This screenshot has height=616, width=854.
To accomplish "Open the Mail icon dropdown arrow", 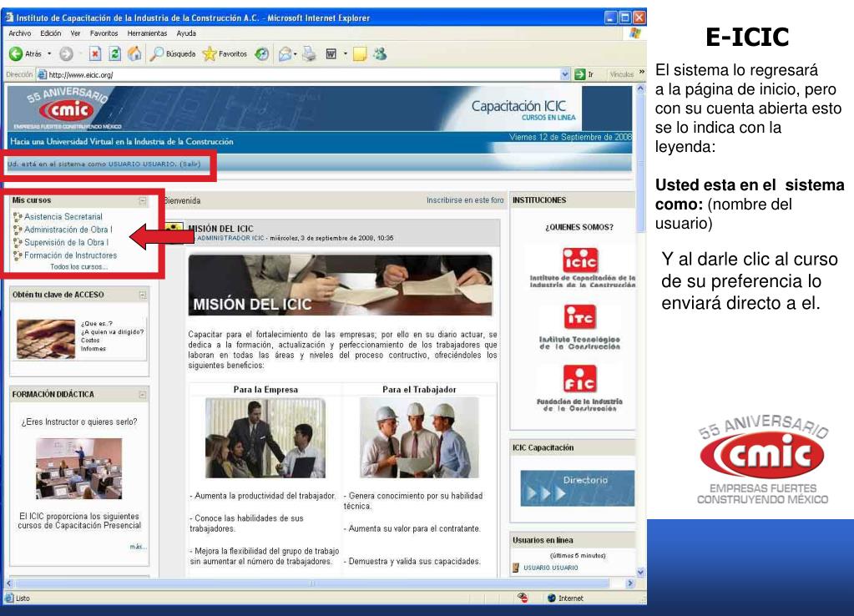I will (296, 54).
